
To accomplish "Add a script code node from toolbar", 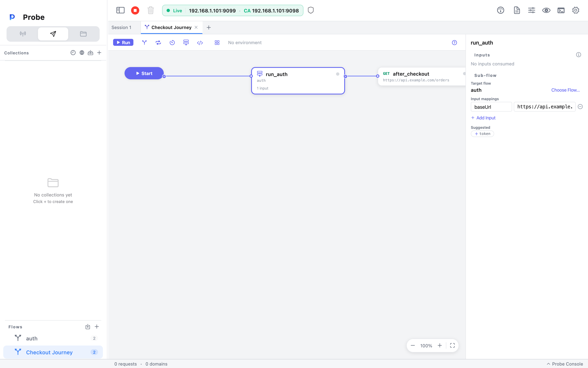I will [x=200, y=43].
